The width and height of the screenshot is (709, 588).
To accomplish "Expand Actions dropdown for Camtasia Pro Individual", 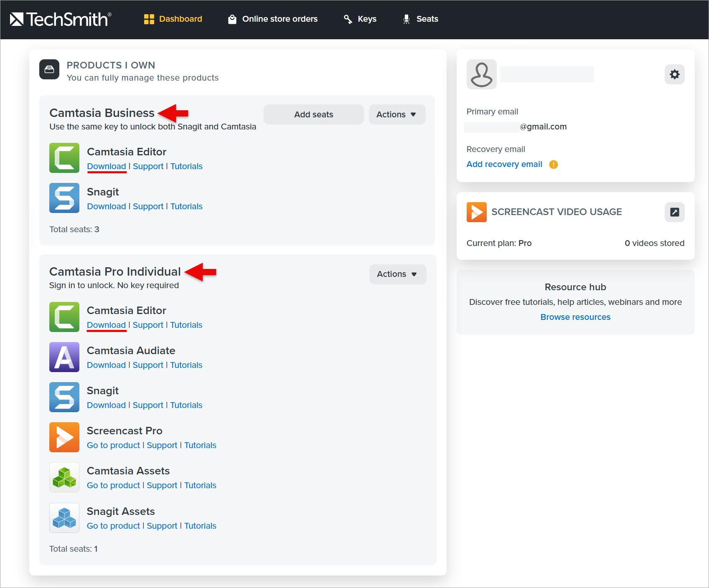I will point(398,274).
